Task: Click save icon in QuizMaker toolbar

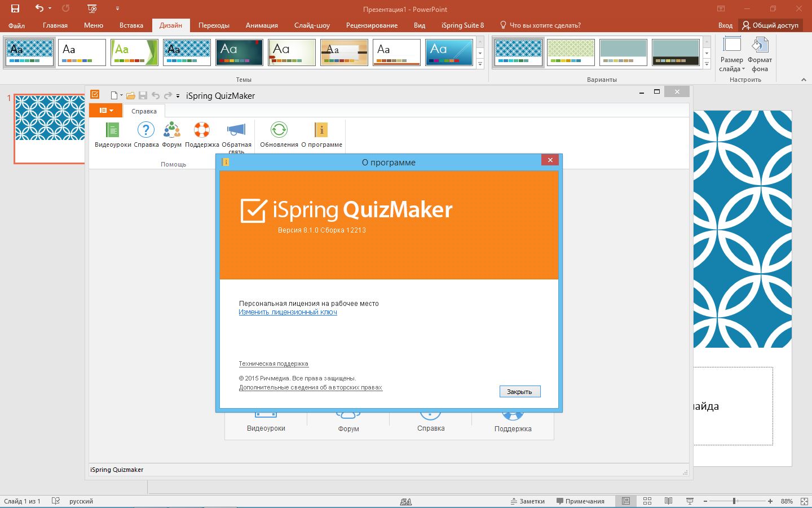Action: [x=143, y=95]
